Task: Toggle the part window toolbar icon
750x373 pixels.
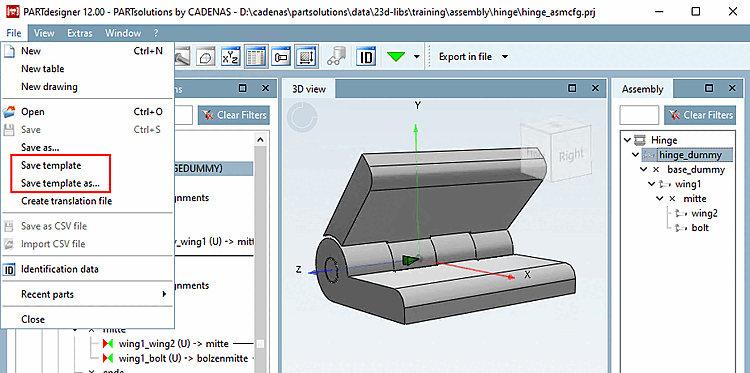Action: click(281, 57)
